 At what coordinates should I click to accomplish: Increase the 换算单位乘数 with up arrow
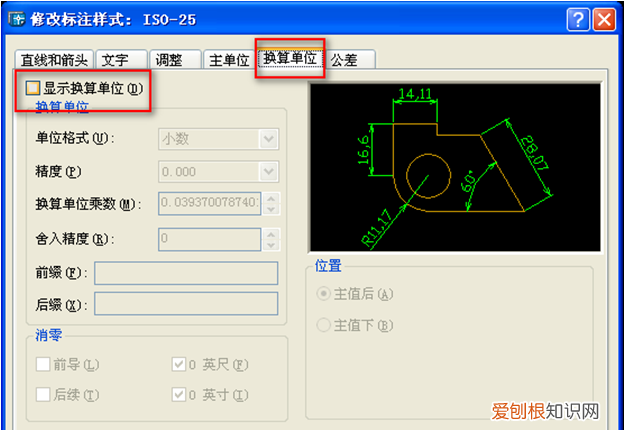pyautogui.click(x=271, y=198)
